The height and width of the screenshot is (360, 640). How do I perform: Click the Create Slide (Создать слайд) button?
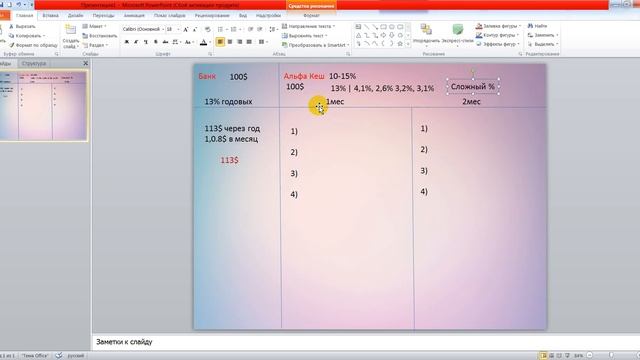[x=71, y=36]
